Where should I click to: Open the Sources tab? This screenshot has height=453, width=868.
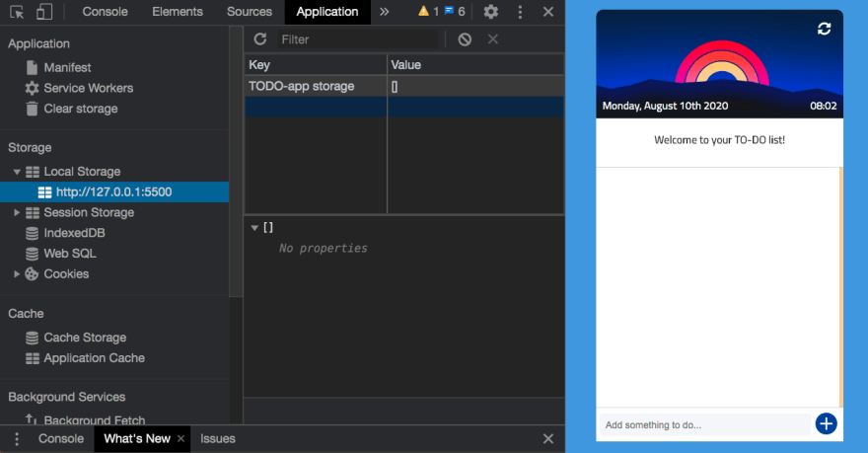coord(250,12)
